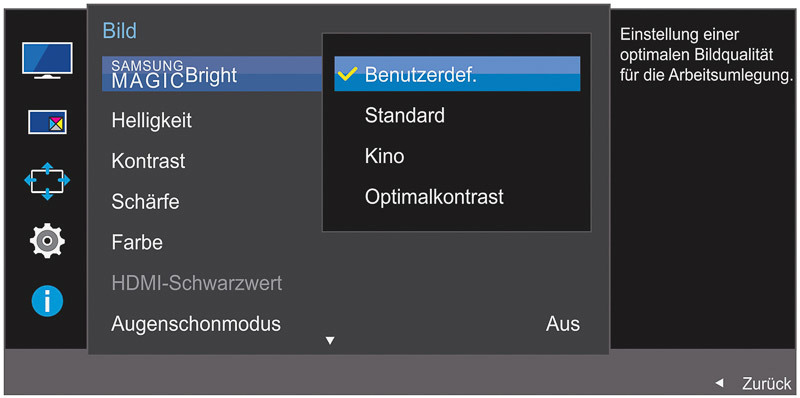Image resolution: width=800 pixels, height=398 pixels.
Task: Select the PIP/PBP screen icon in sidebar
Action: coord(47,122)
